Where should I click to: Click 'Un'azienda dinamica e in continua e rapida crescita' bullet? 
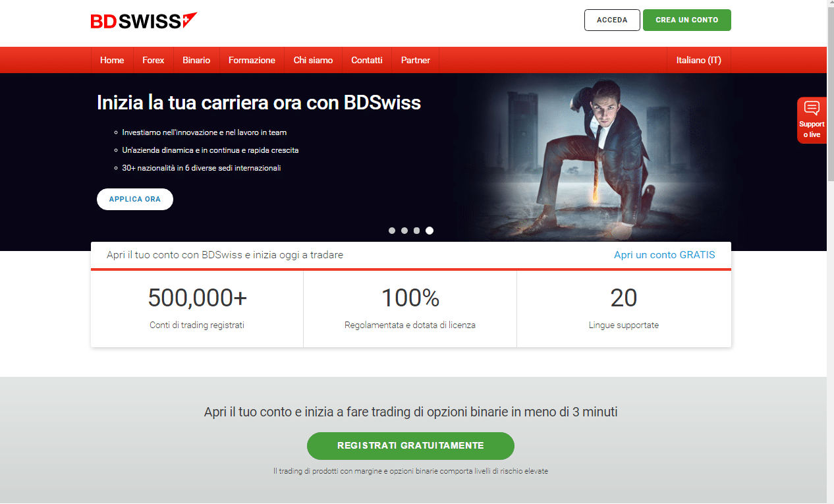[x=210, y=150]
